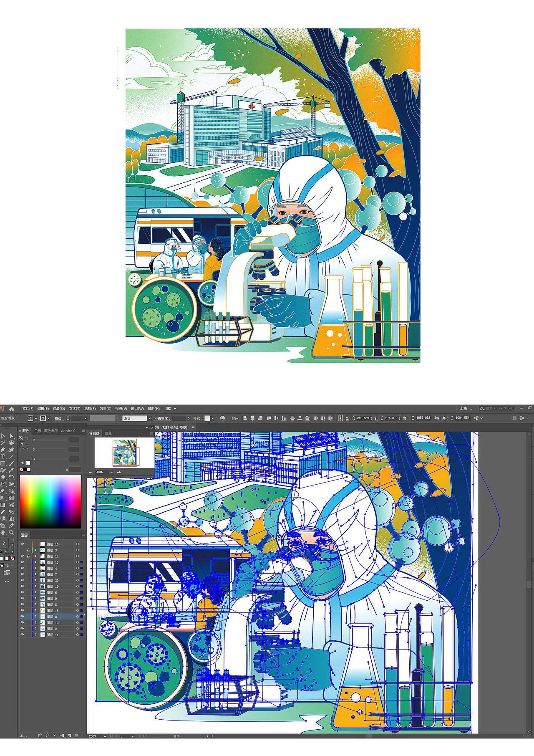The image size is (534, 756).
Task: Click the None swatch below the color sliders
Action: (21, 469)
